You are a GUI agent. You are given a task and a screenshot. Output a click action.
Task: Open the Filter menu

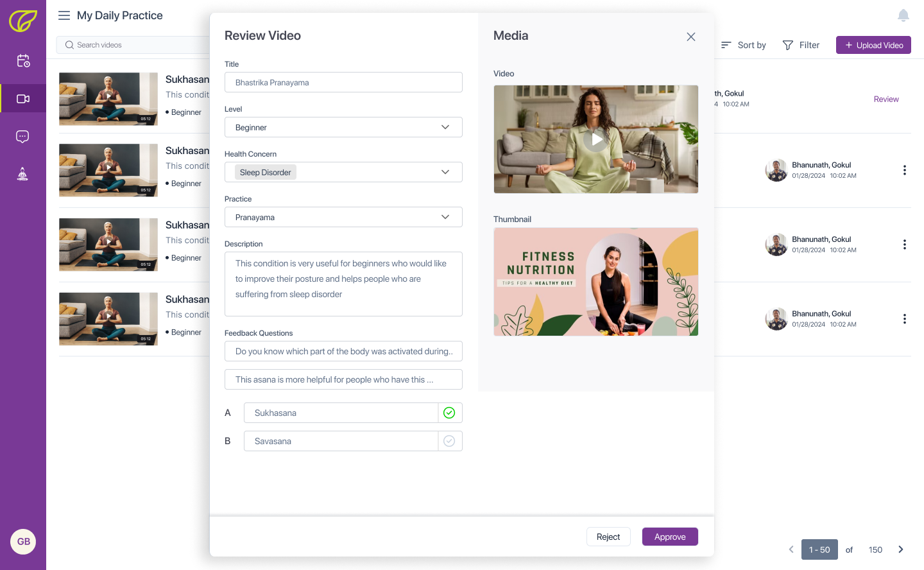(x=801, y=45)
